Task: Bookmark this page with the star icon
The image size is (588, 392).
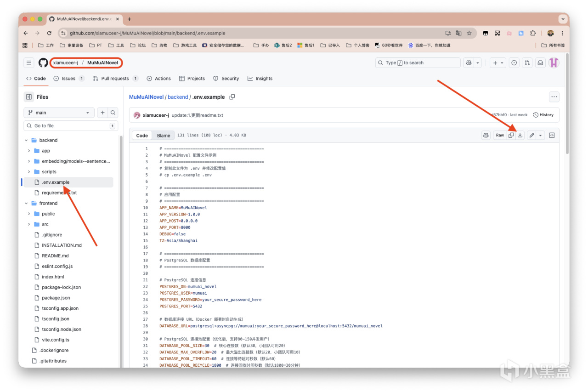Action: [x=469, y=33]
